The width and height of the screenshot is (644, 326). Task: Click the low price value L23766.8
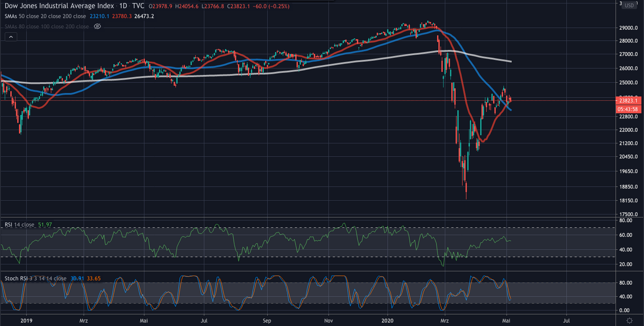[213, 6]
